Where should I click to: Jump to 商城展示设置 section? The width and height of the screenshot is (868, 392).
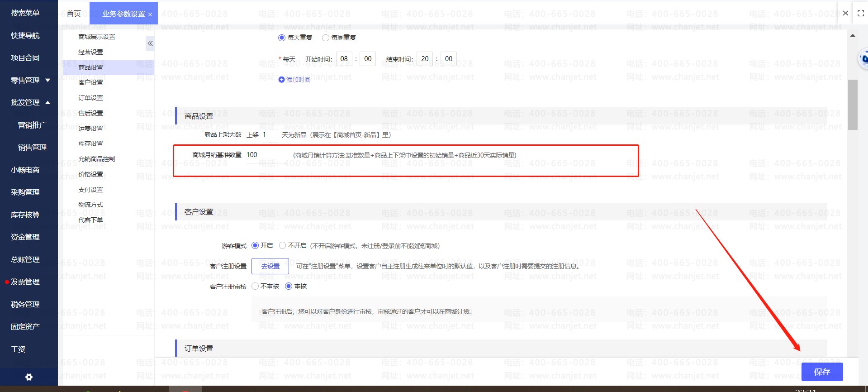click(97, 37)
